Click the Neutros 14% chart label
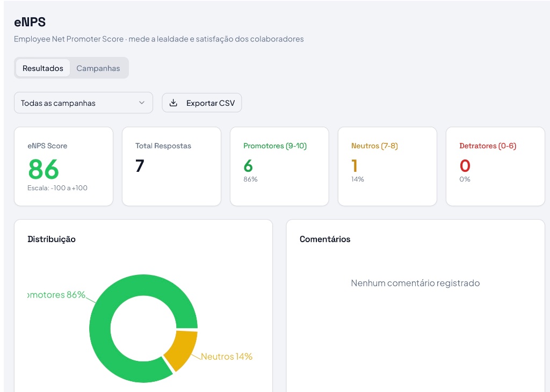The height and width of the screenshot is (392, 550). (x=227, y=357)
